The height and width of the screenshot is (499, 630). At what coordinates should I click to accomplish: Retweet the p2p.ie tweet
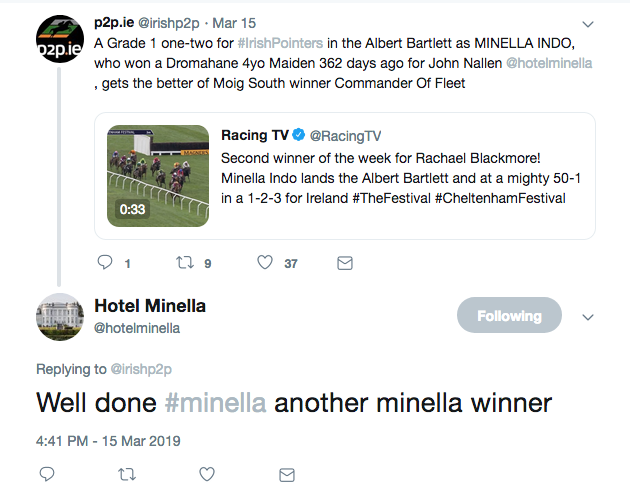pos(185,263)
